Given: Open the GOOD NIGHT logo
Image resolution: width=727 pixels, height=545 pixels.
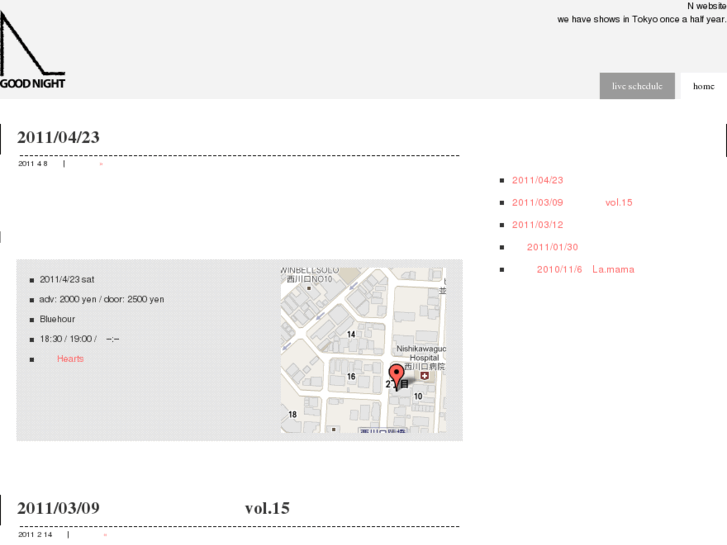Looking at the screenshot, I should (x=32, y=50).
